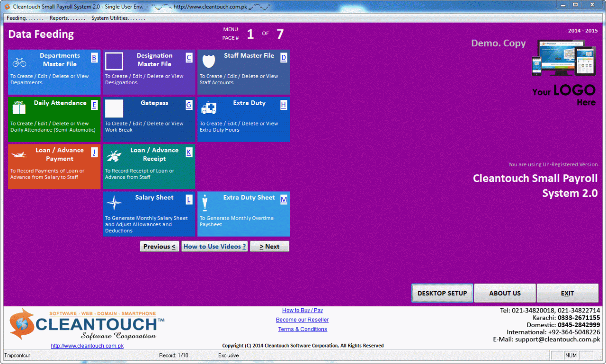The width and height of the screenshot is (606, 364).
Task: Click the shield icon on Staff Master File
Action: pos(209,61)
